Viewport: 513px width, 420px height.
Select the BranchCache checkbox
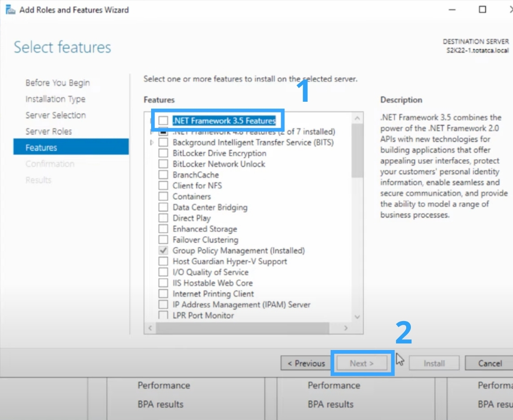click(x=163, y=175)
